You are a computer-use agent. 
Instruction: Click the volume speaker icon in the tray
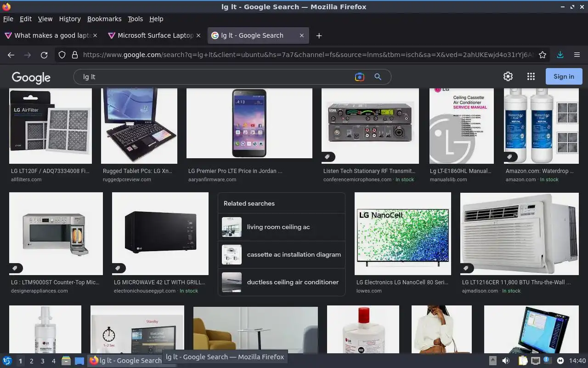[506, 361]
